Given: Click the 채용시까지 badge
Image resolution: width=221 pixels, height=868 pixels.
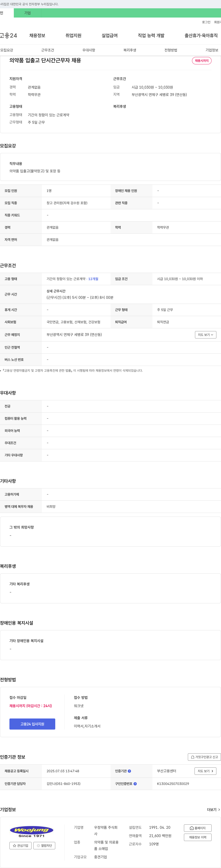Looking at the screenshot, I should [202, 61].
